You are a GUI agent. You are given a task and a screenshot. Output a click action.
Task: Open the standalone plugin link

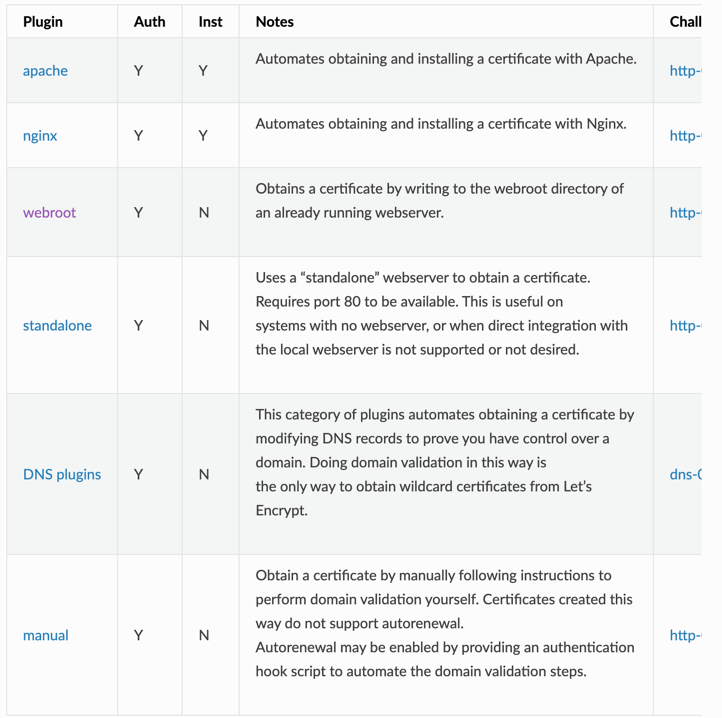[57, 326]
